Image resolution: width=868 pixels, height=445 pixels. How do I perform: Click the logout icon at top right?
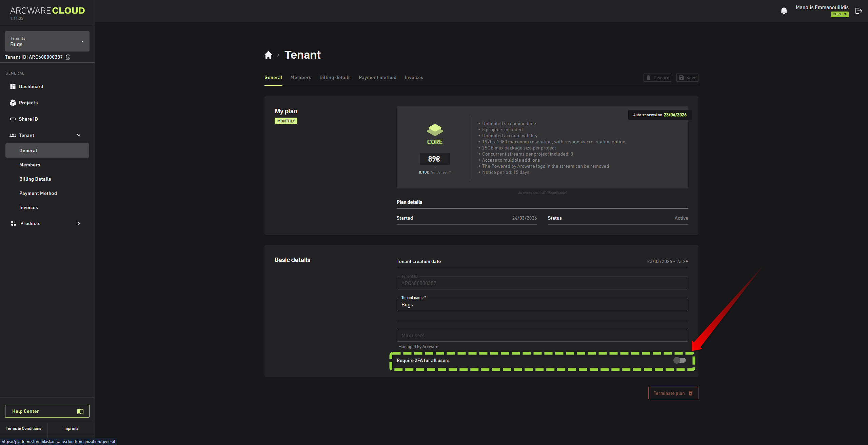pos(859,11)
